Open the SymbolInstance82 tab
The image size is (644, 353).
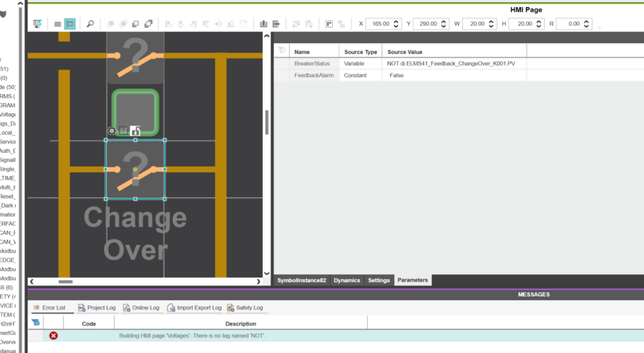tap(301, 280)
